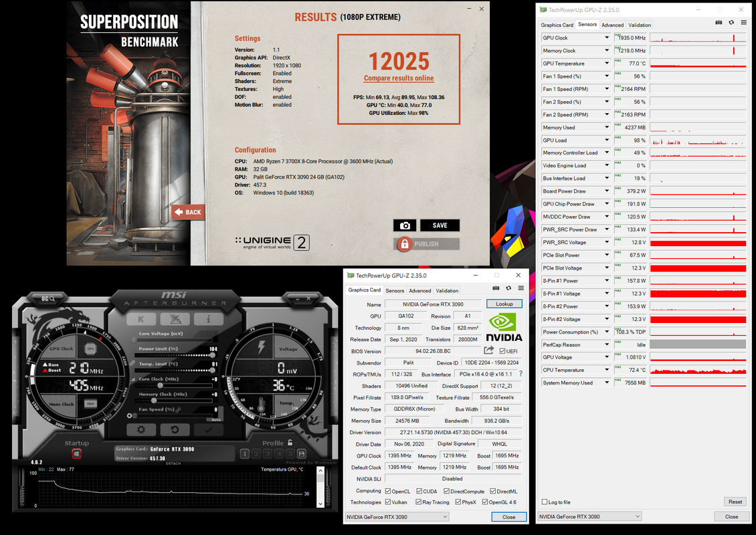Expand the Board Power Draw sensor dropdown
Image resolution: width=756 pixels, height=535 pixels.
pos(607,191)
